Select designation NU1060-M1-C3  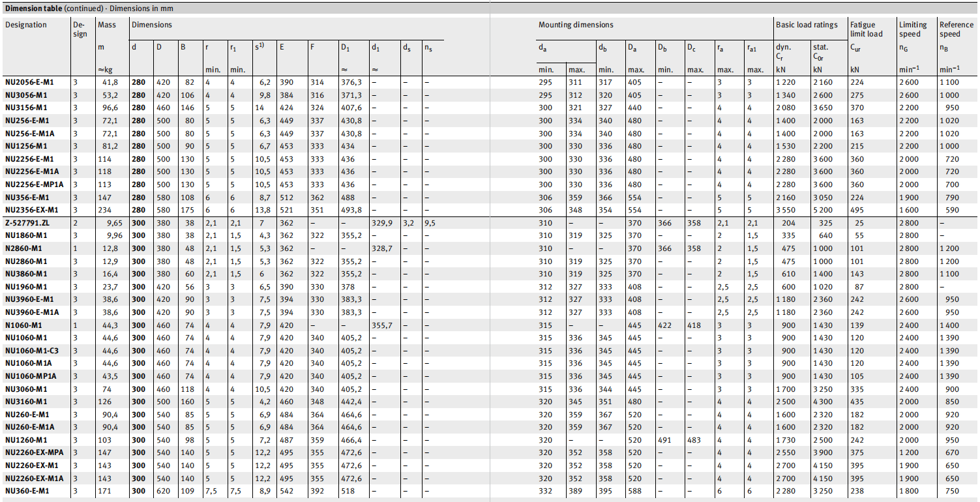click(x=32, y=350)
